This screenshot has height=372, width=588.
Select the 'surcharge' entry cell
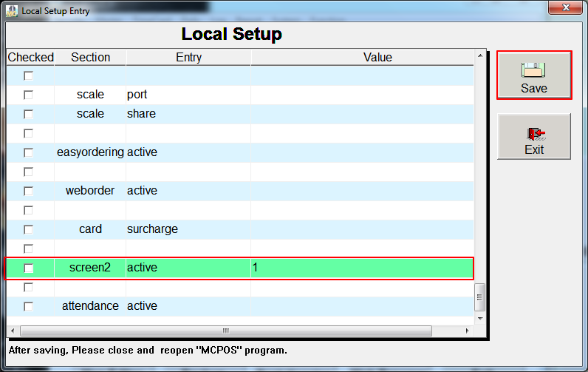pos(188,229)
